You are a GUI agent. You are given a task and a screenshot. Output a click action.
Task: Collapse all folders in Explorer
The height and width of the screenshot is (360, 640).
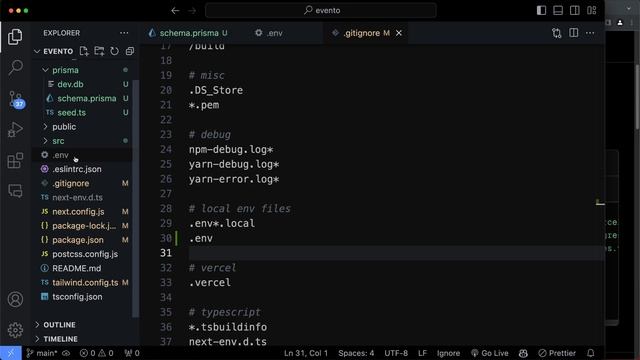pyautogui.click(x=130, y=51)
